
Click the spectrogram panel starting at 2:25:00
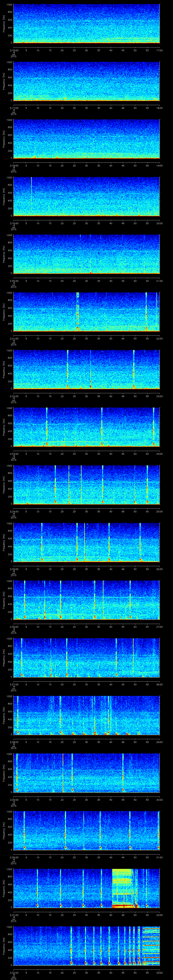click(x=86, y=543)
